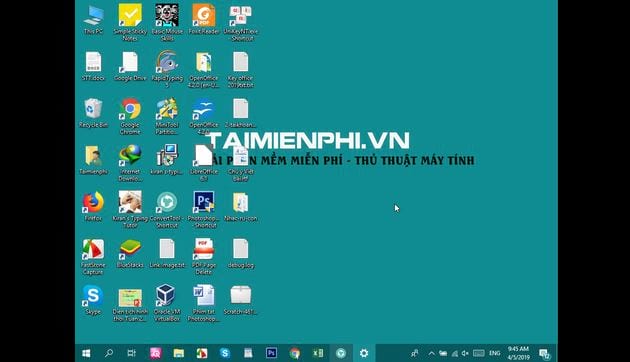The height and width of the screenshot is (362, 630).
Task: Switch to Skype in the taskbar
Action: pos(225,353)
